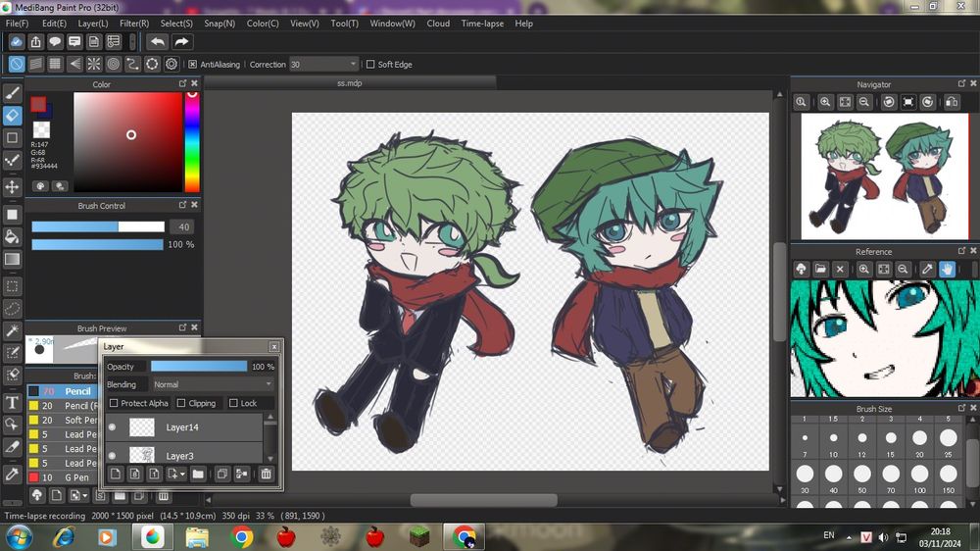Activate radial snap in snap toolbar
The height and width of the screenshot is (551, 980).
tap(94, 64)
